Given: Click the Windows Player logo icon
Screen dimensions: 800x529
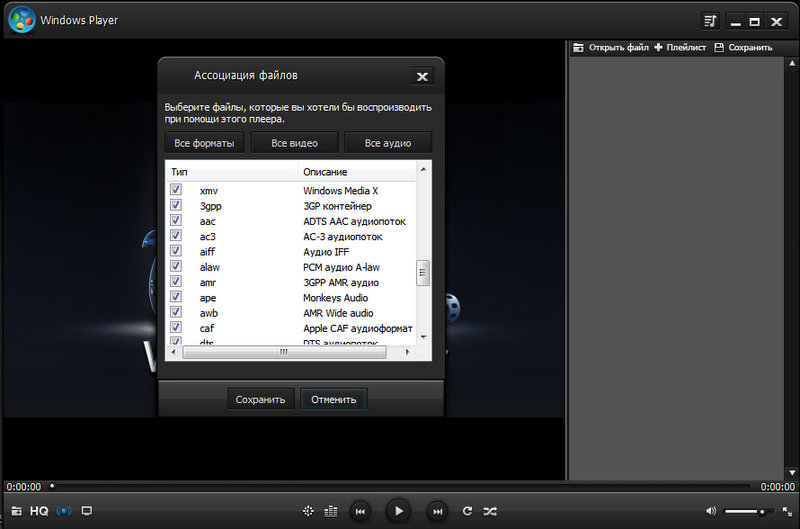Looking at the screenshot, I should (x=22, y=20).
